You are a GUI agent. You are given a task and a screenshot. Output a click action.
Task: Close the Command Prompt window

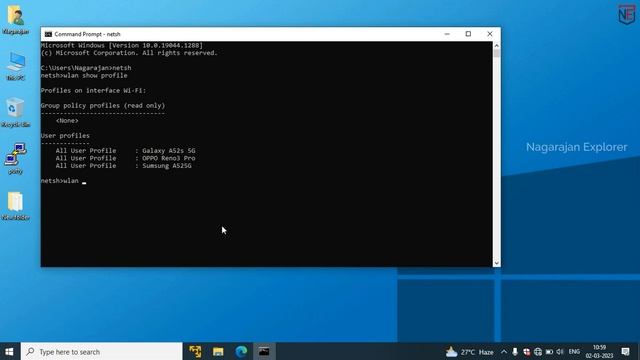coord(490,34)
